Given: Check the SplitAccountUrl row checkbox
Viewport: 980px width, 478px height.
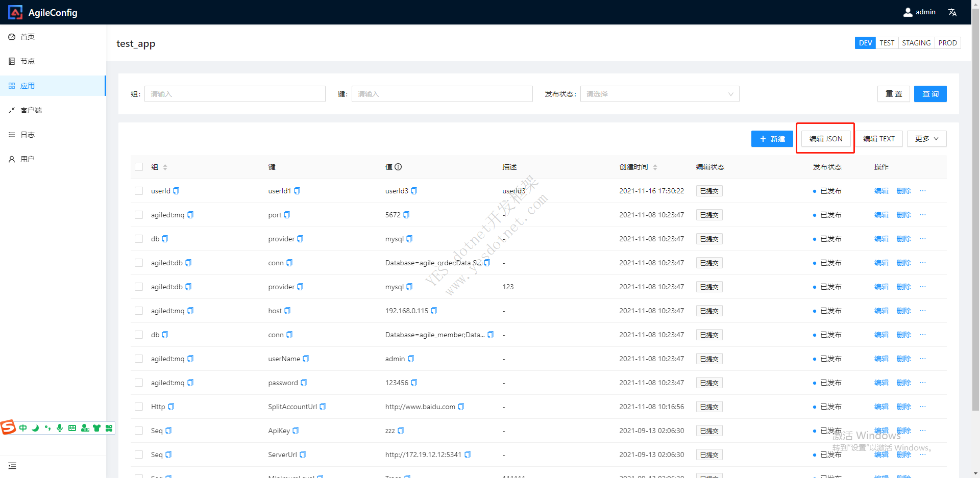Looking at the screenshot, I should pyautogui.click(x=139, y=407).
